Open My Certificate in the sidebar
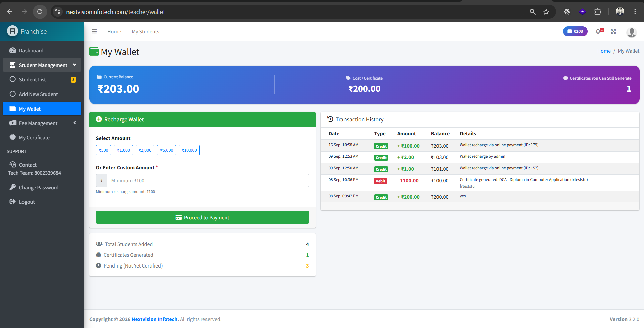The height and width of the screenshot is (328, 644). tap(42, 137)
